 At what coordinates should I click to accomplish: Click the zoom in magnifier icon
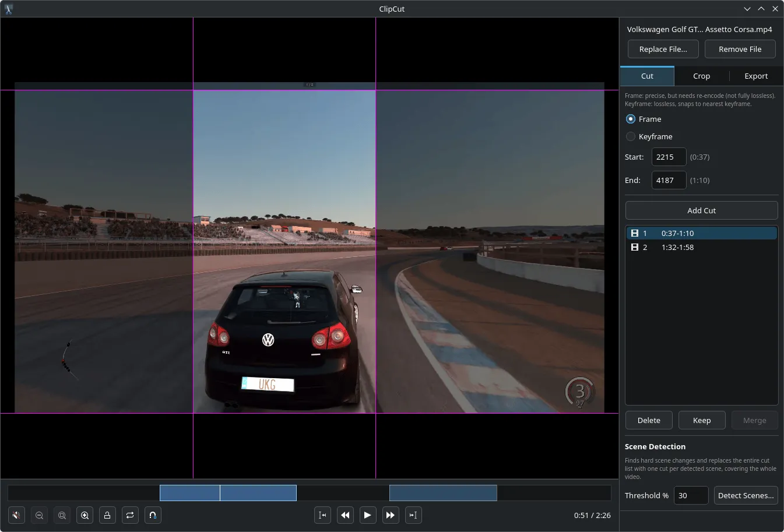tap(85, 515)
